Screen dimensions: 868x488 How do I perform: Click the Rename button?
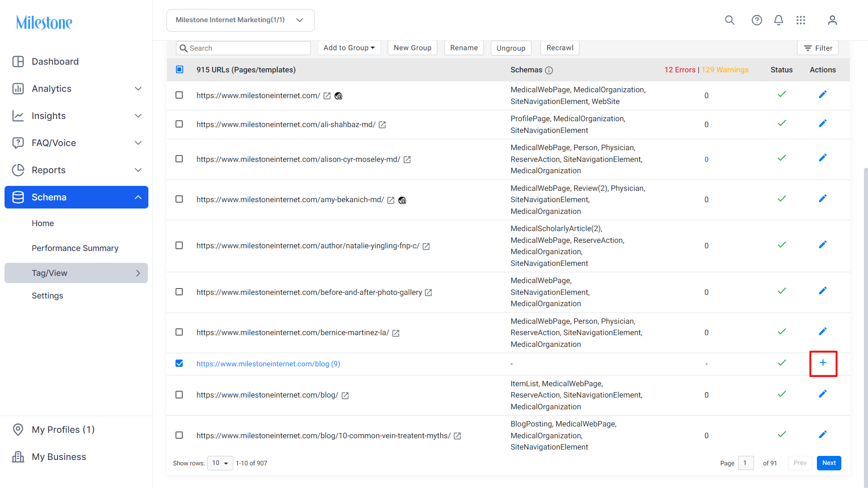click(x=464, y=48)
